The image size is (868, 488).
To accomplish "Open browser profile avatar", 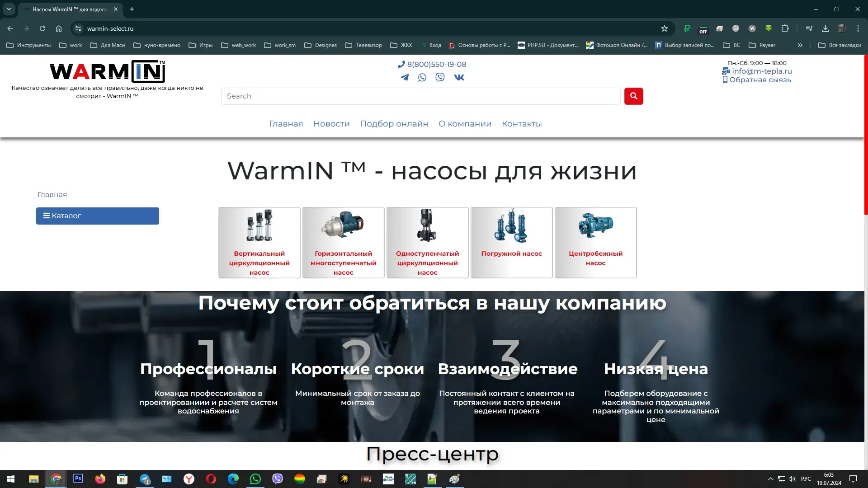I will click(x=842, y=28).
